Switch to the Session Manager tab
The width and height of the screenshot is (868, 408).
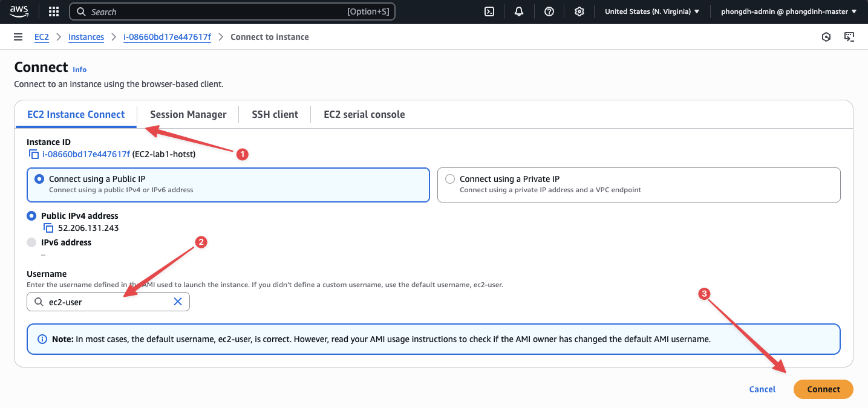188,114
